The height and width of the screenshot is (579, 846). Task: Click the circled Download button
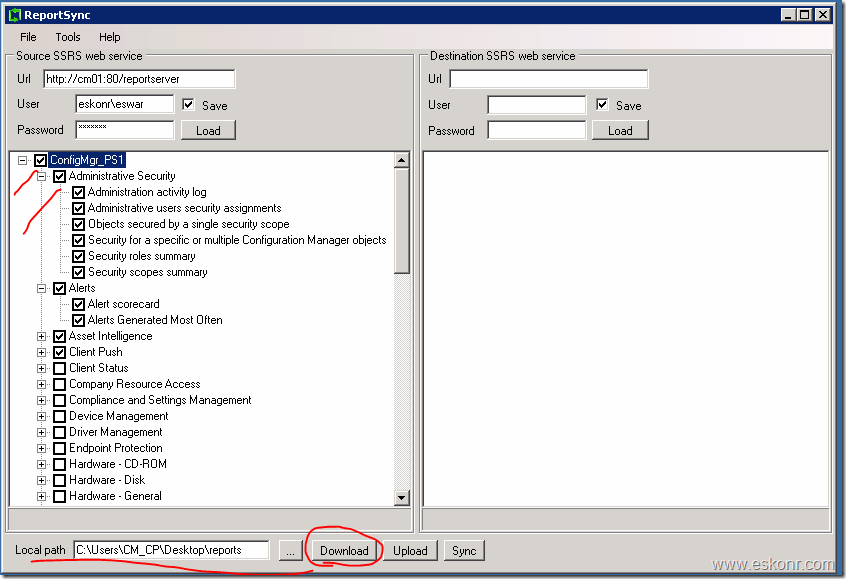[x=345, y=550]
